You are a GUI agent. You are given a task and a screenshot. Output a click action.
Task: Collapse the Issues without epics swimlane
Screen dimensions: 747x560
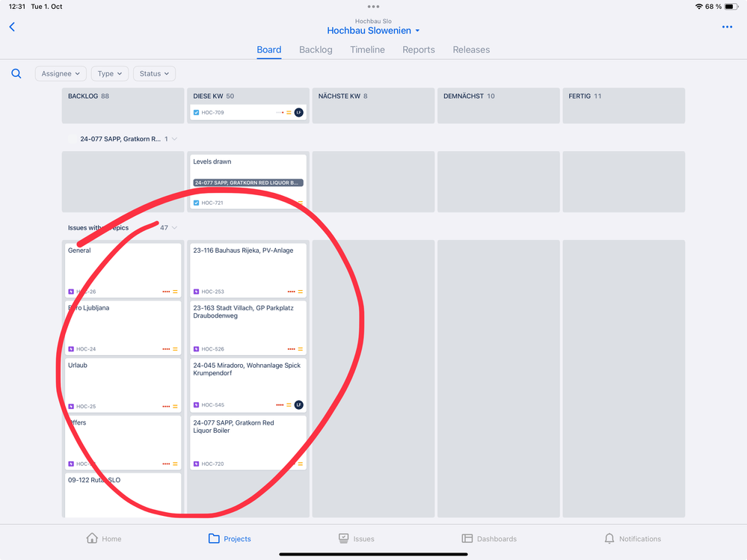point(174,227)
